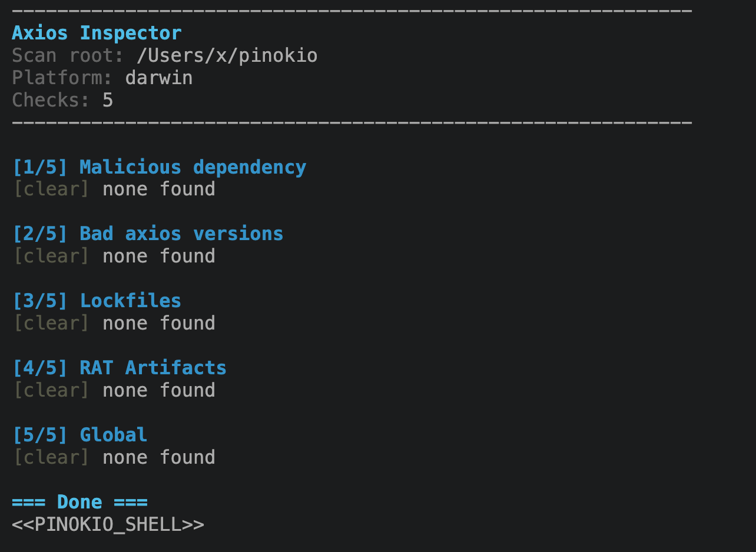The height and width of the screenshot is (552, 756).
Task: Click the darwin platform value
Action: [159, 78]
